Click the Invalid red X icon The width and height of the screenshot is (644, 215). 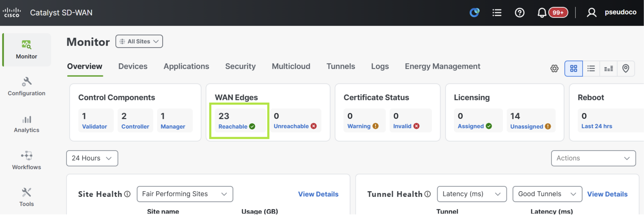coord(416,126)
